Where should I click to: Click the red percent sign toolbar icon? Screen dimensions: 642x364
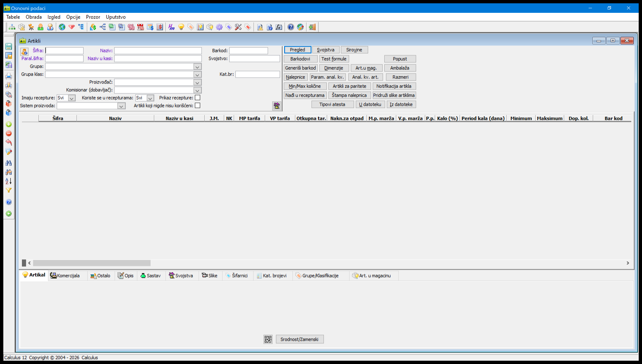(131, 27)
